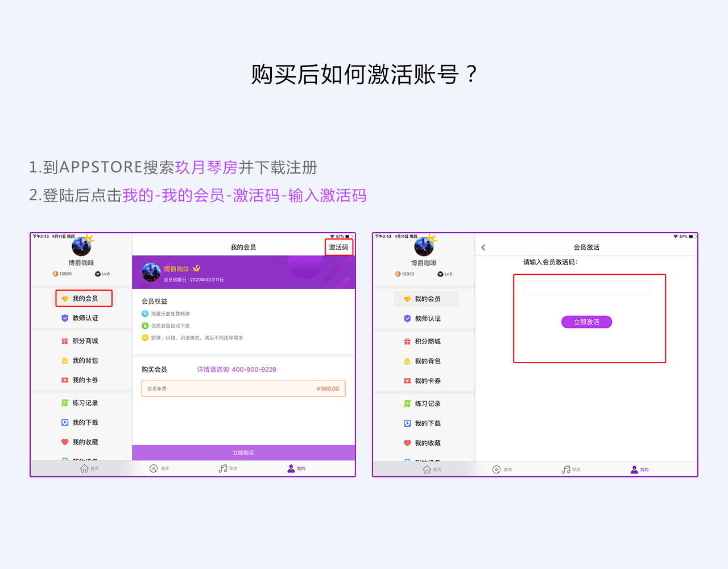Open 我的收藏 in the 会员激活 screen sidebar
The height and width of the screenshot is (569, 728).
tap(422, 443)
